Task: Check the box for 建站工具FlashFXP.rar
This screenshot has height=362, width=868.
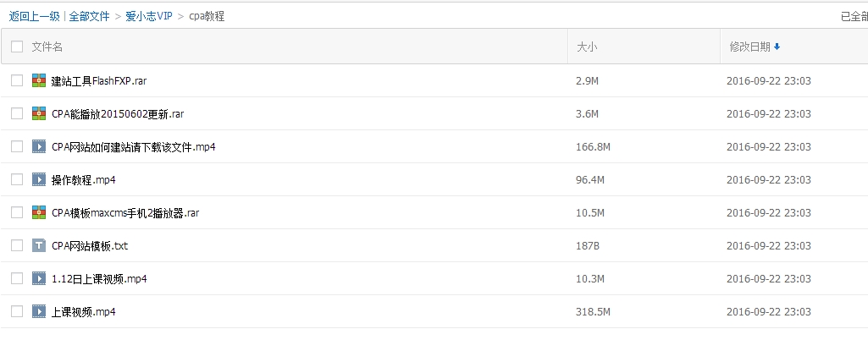Action: pyautogui.click(x=17, y=80)
